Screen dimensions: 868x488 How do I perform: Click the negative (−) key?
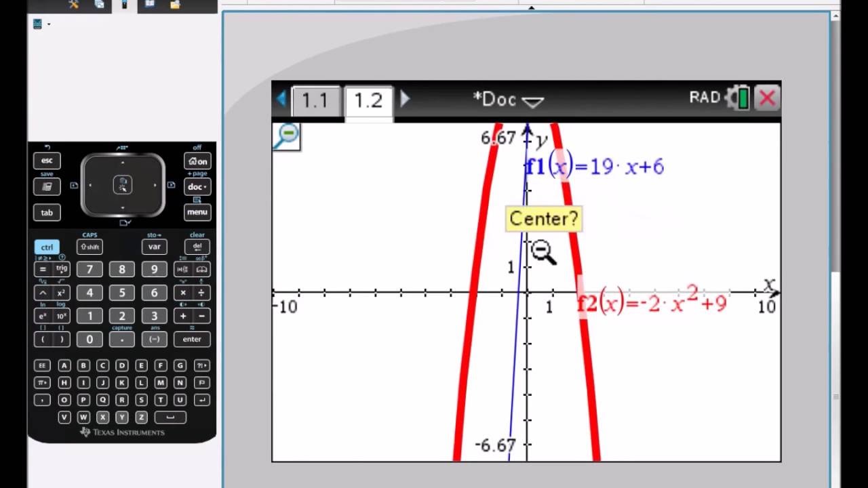coord(155,339)
